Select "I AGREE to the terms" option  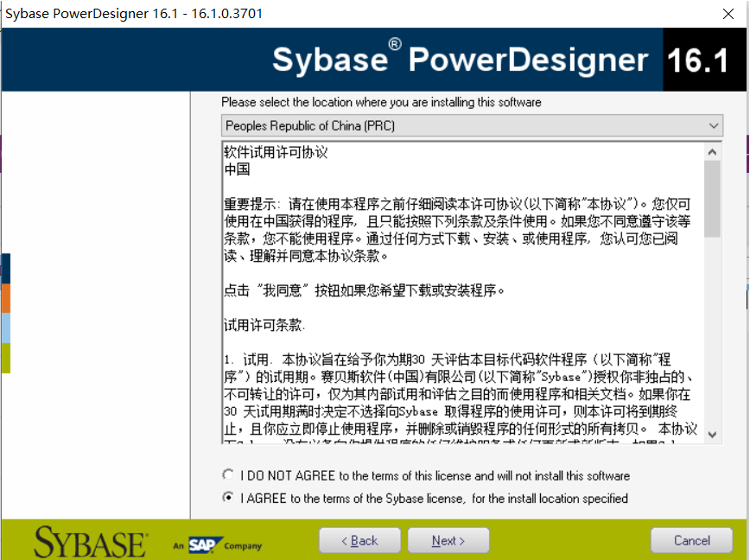coord(227,497)
